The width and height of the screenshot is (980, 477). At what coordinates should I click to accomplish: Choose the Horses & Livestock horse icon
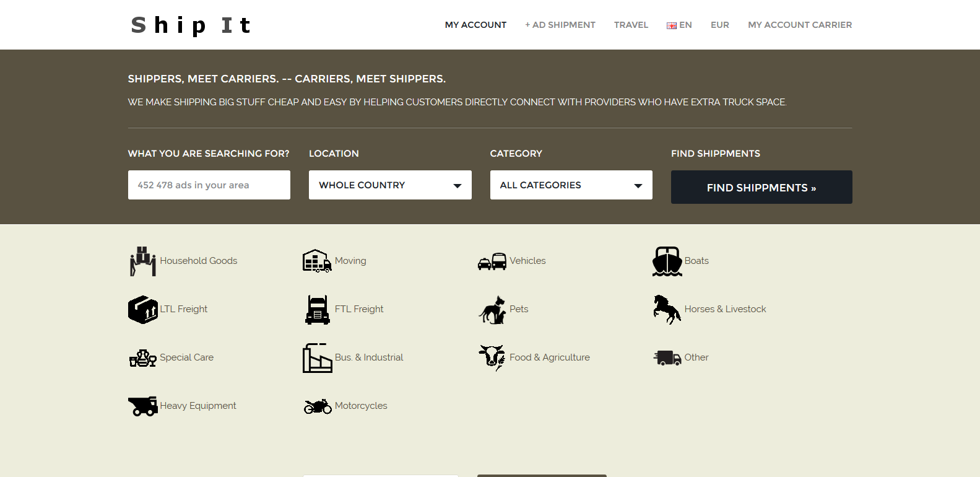point(667,309)
